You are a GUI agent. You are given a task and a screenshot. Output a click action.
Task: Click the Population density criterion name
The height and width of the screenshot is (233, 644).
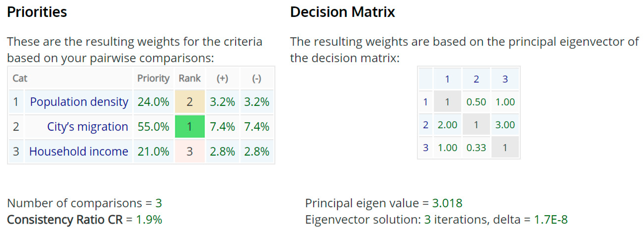(79, 102)
